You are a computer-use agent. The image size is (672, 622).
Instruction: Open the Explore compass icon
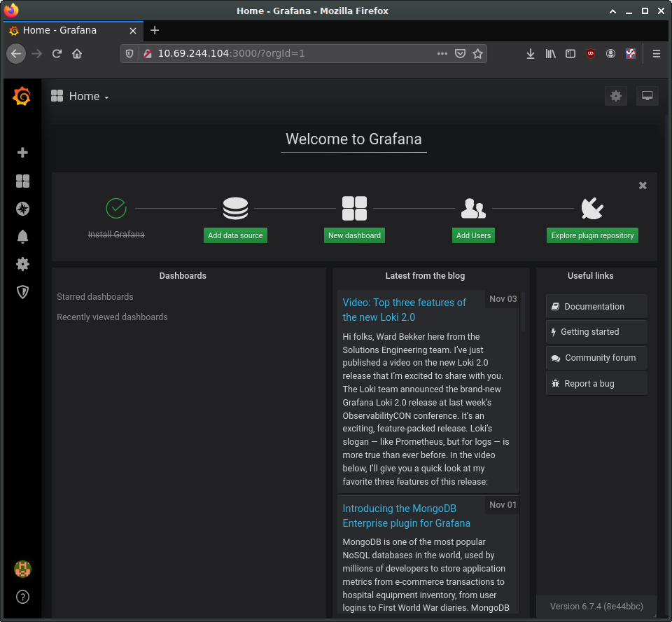point(22,209)
